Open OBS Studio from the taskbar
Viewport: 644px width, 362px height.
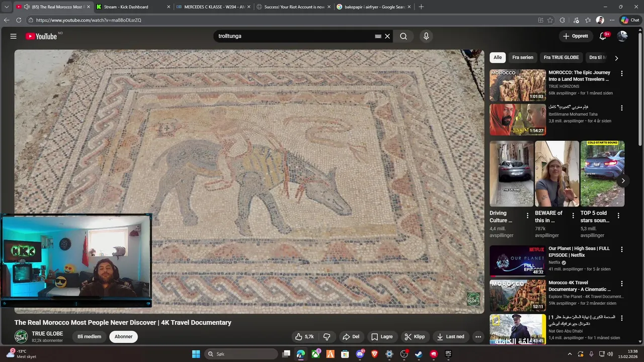[404, 354]
